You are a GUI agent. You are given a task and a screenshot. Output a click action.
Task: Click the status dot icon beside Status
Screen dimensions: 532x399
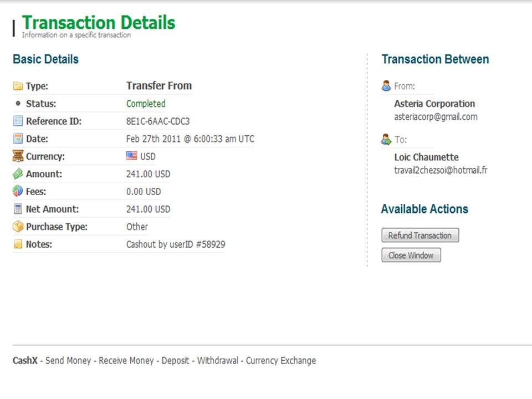pos(18,104)
